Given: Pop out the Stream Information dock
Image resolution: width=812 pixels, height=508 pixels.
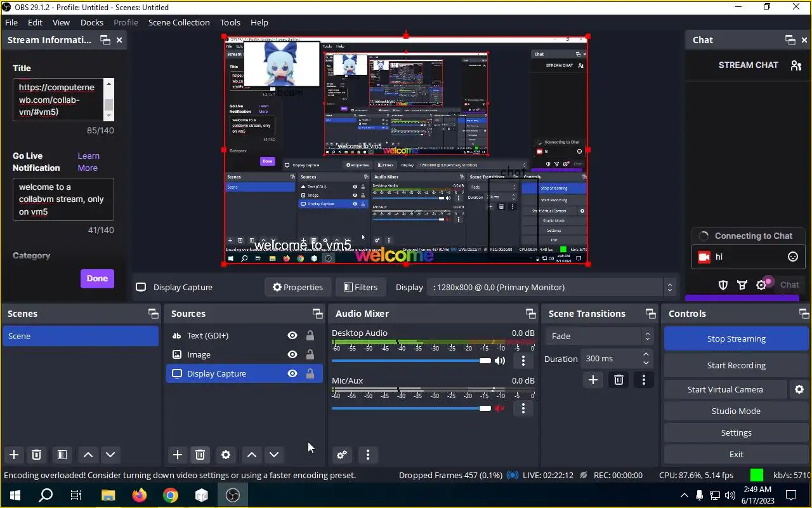Looking at the screenshot, I should tap(105, 40).
